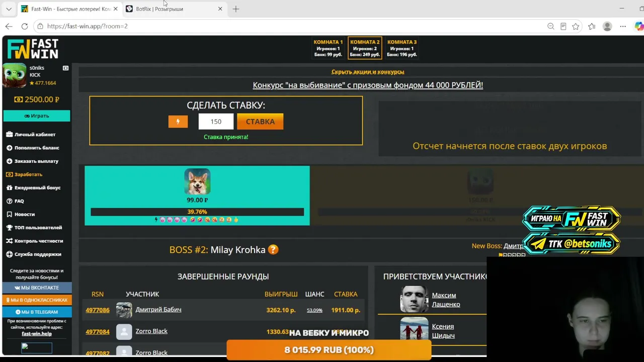This screenshot has width=644, height=362.
Task: Open Максим Лащенко profile name link
Action: coord(446,300)
